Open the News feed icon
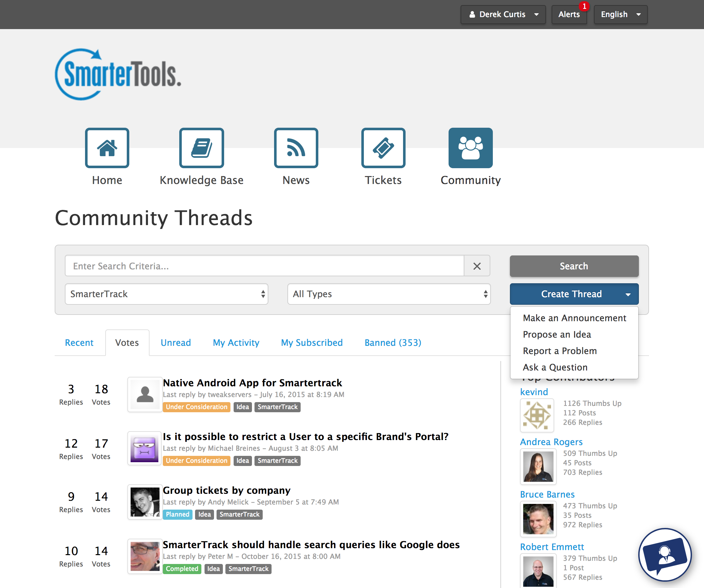The width and height of the screenshot is (704, 588). pyautogui.click(x=296, y=148)
